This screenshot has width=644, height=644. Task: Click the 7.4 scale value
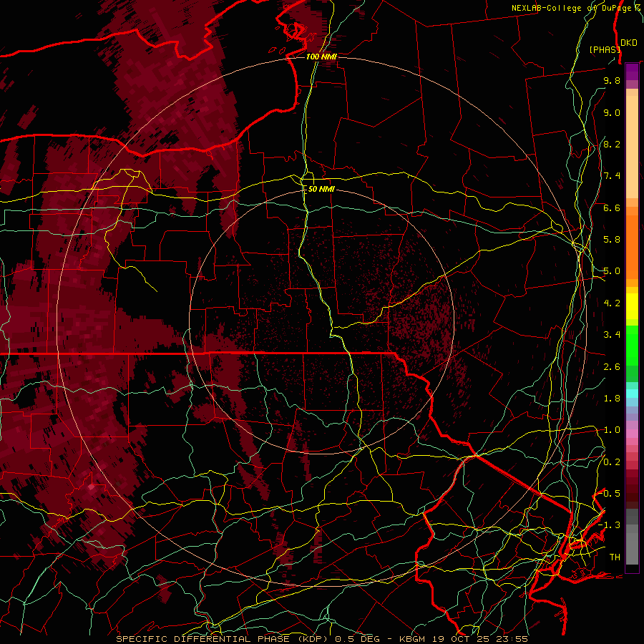tap(612, 176)
